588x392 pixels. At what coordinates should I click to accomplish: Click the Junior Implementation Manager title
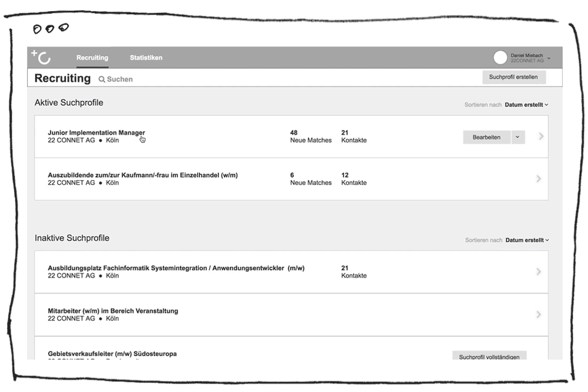tap(96, 132)
